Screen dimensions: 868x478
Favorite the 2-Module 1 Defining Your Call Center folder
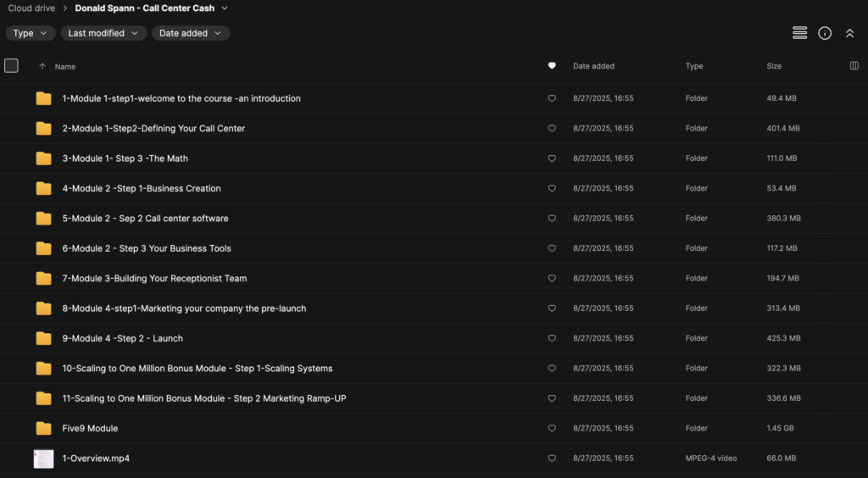[x=552, y=129]
